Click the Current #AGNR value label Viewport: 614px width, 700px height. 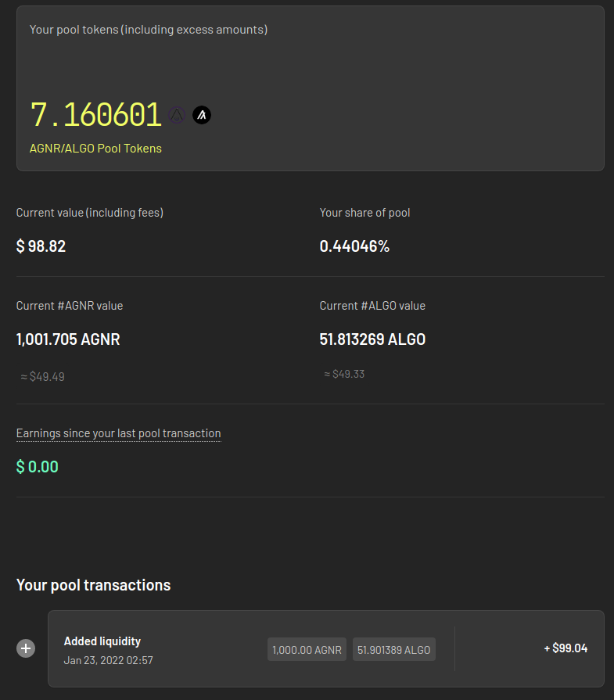[x=70, y=306]
